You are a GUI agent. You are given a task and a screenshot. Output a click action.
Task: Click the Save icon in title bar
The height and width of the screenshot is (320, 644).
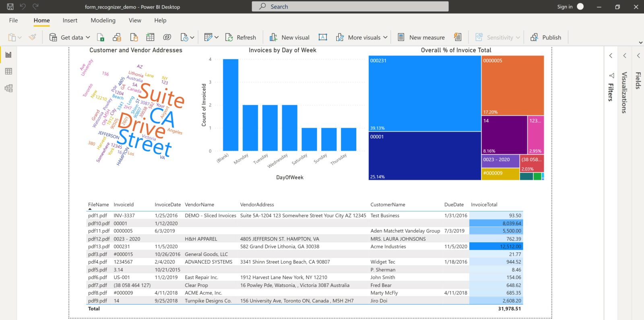point(10,6)
